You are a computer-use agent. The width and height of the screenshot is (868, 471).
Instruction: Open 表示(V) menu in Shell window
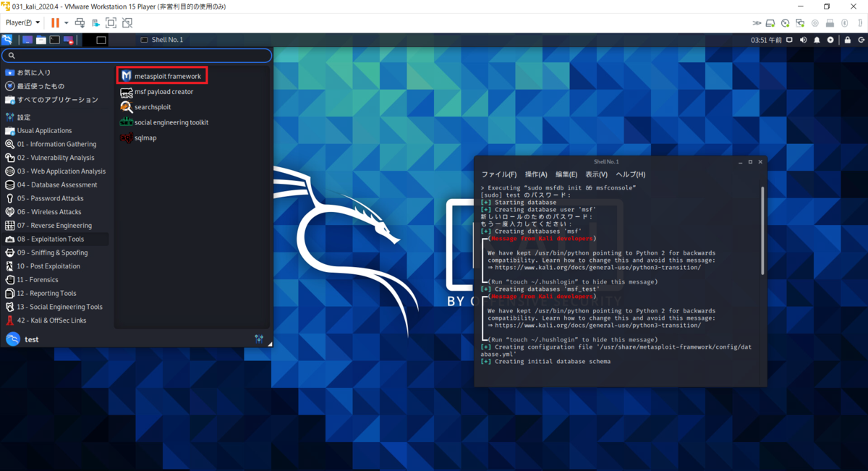(x=596, y=174)
